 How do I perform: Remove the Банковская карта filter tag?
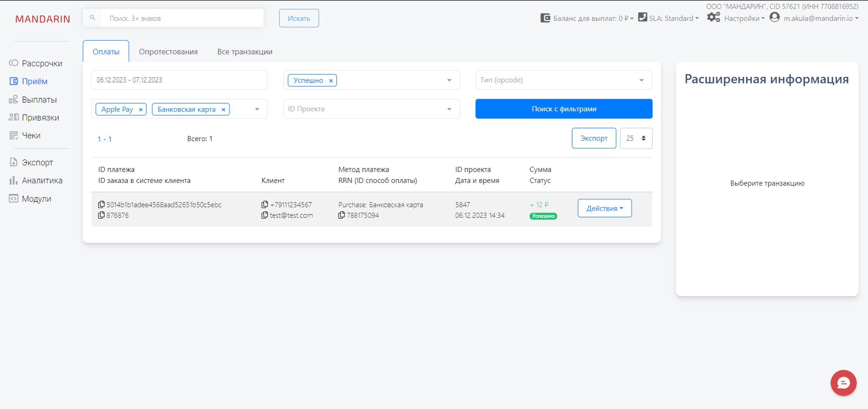tap(224, 110)
